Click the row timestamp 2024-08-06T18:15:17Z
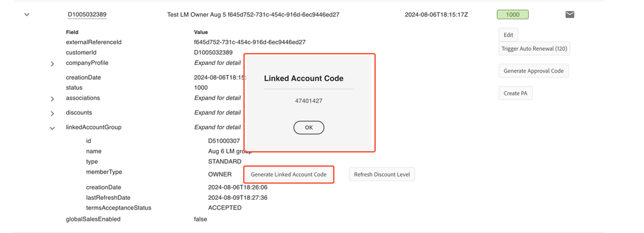 tap(436, 15)
